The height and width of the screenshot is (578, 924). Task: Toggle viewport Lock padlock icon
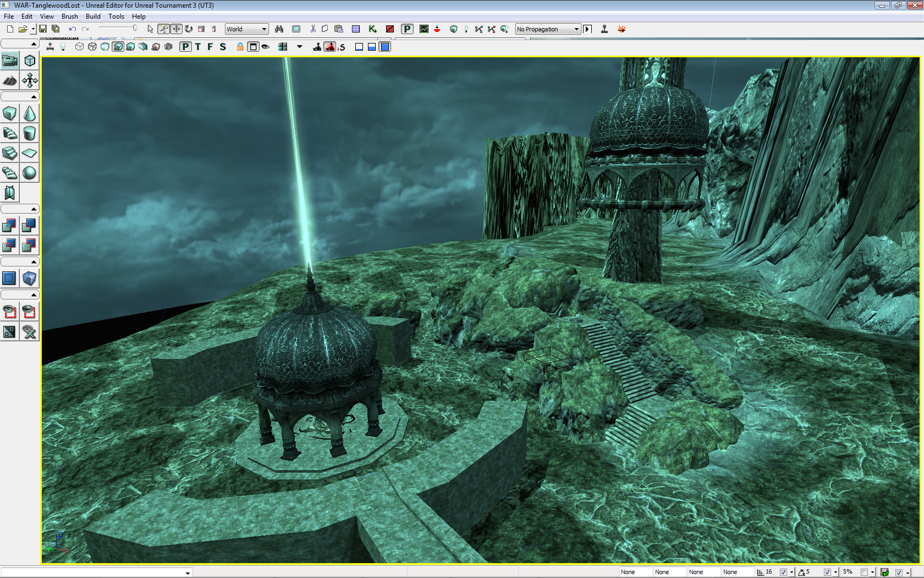click(x=240, y=47)
